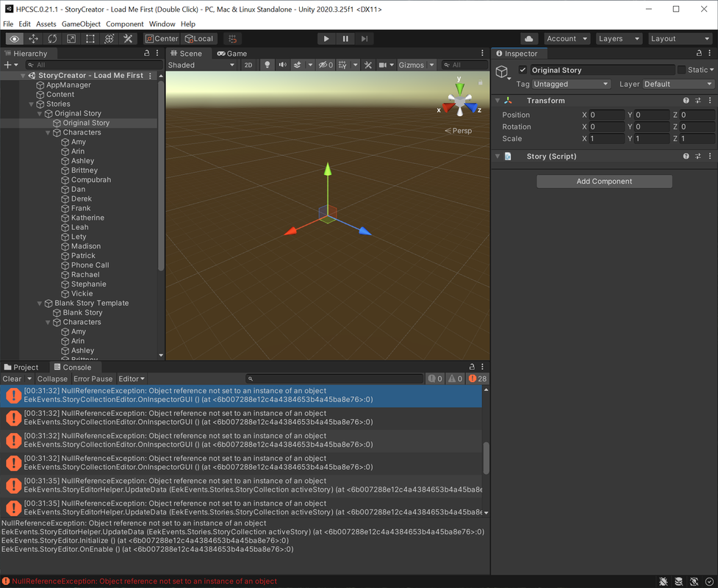Image resolution: width=718 pixels, height=588 pixels.
Task: Click the Position X input field
Action: (606, 115)
